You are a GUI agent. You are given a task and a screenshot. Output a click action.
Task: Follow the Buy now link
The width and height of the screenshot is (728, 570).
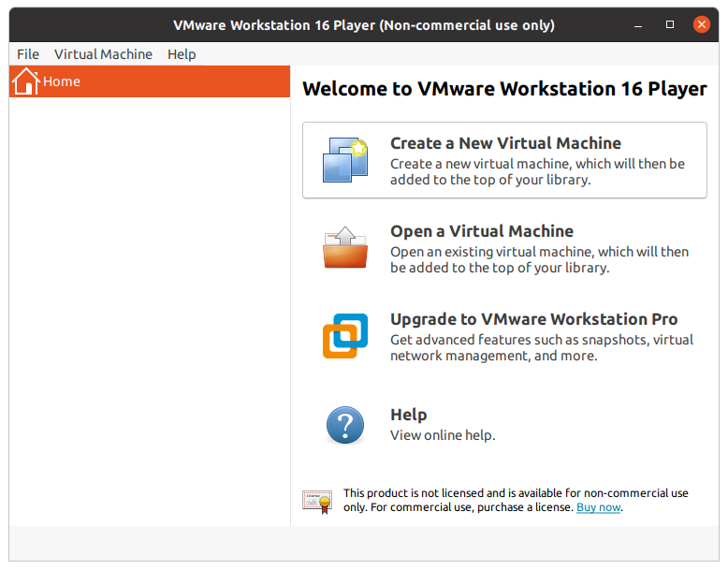tap(599, 507)
